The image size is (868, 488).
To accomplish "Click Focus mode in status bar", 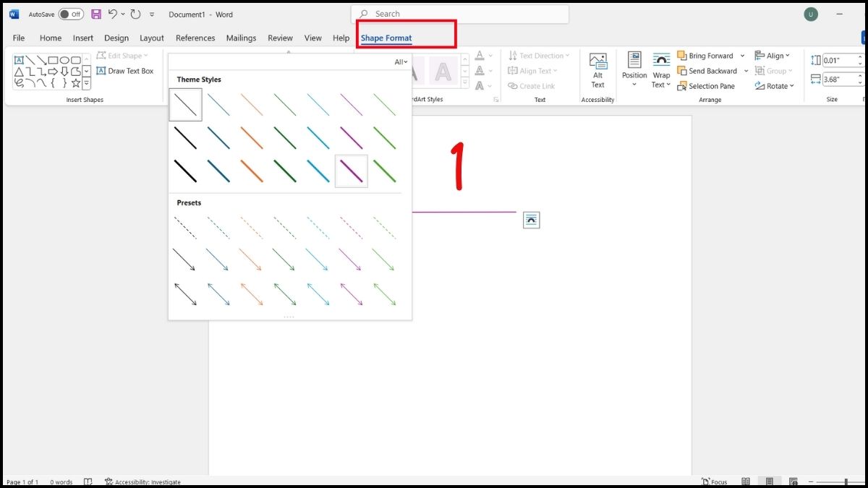I will coord(715,482).
